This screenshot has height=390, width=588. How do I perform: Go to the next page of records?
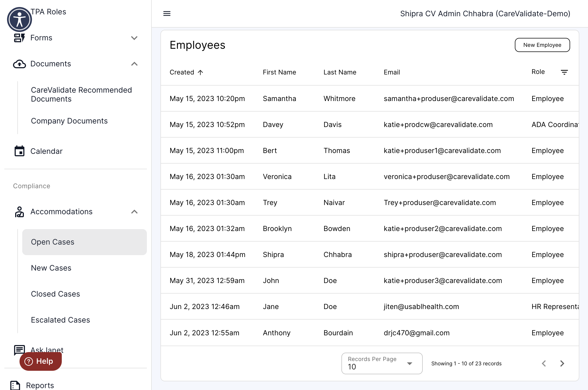coord(562,363)
